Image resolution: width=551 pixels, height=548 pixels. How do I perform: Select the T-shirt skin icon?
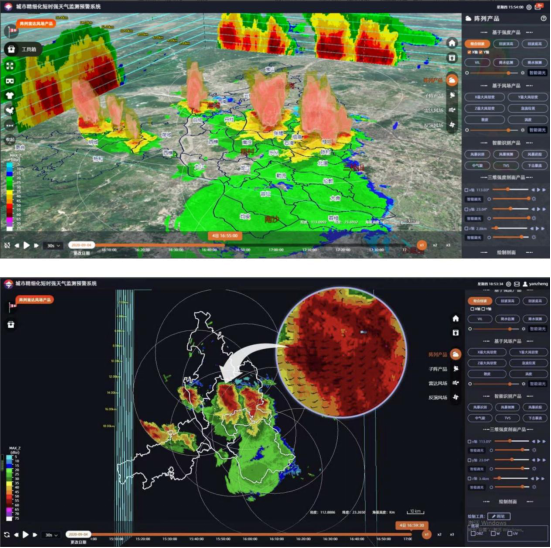(x=10, y=96)
